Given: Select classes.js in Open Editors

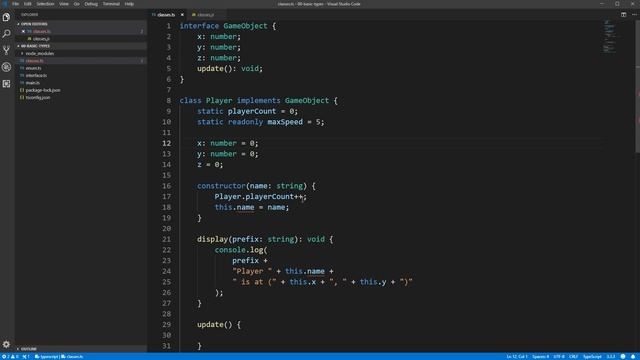Looking at the screenshot, I should pyautogui.click(x=41, y=39).
